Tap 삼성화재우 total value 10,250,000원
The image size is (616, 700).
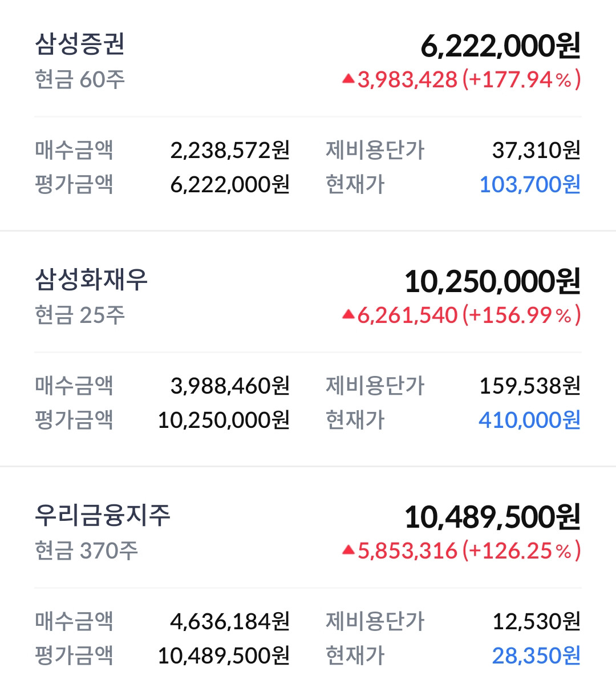pos(493,282)
